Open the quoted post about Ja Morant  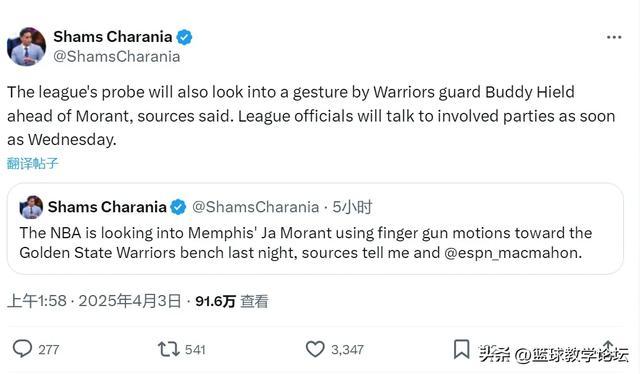pos(315,229)
